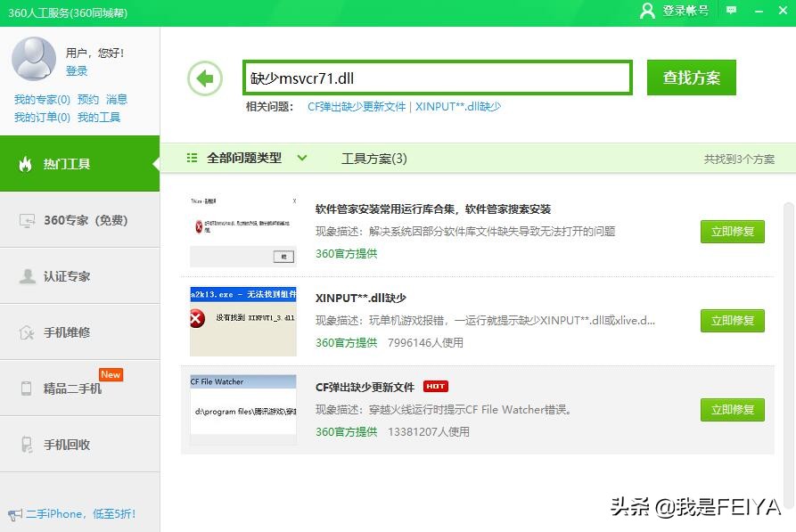Minimize the 360人工服务 window
Viewport: 796px width, 532px height.
coord(759,11)
